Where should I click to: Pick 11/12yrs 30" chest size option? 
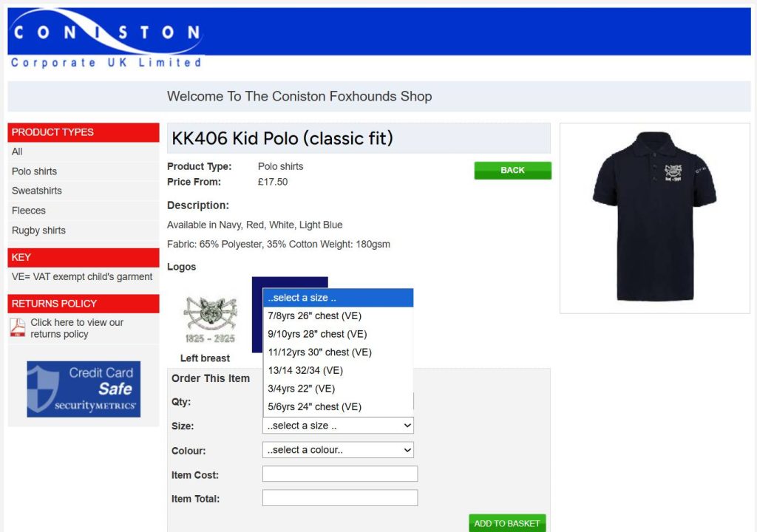pyautogui.click(x=338, y=352)
